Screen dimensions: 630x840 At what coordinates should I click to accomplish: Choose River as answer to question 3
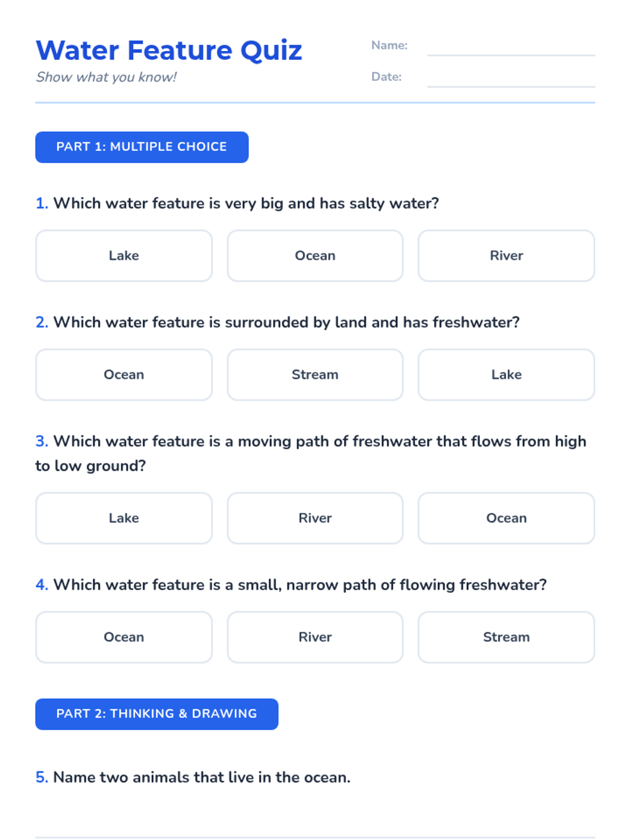315,518
